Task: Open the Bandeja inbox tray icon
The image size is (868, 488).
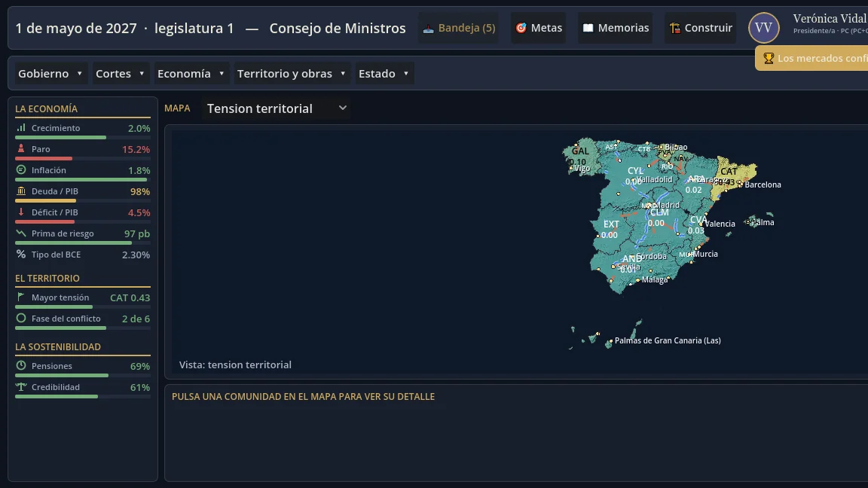Action: [428, 28]
